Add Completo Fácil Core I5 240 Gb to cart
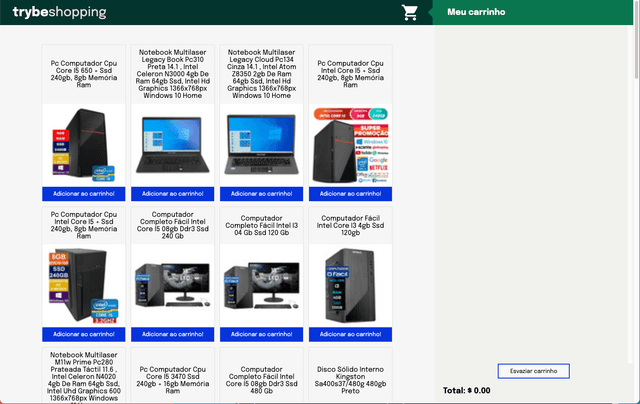The height and width of the screenshot is (404, 640). coord(173,334)
